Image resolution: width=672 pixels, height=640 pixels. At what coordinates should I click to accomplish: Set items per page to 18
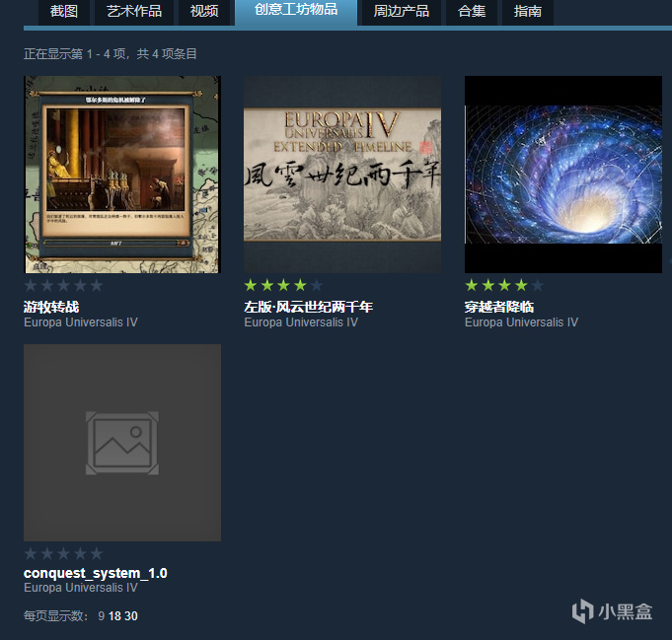click(114, 616)
